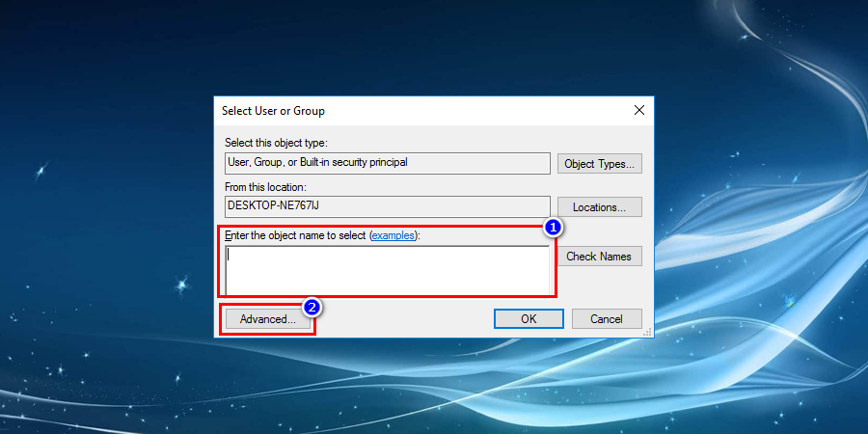Verify entries with Check Names
This screenshot has height=434, width=868.
[x=600, y=257]
